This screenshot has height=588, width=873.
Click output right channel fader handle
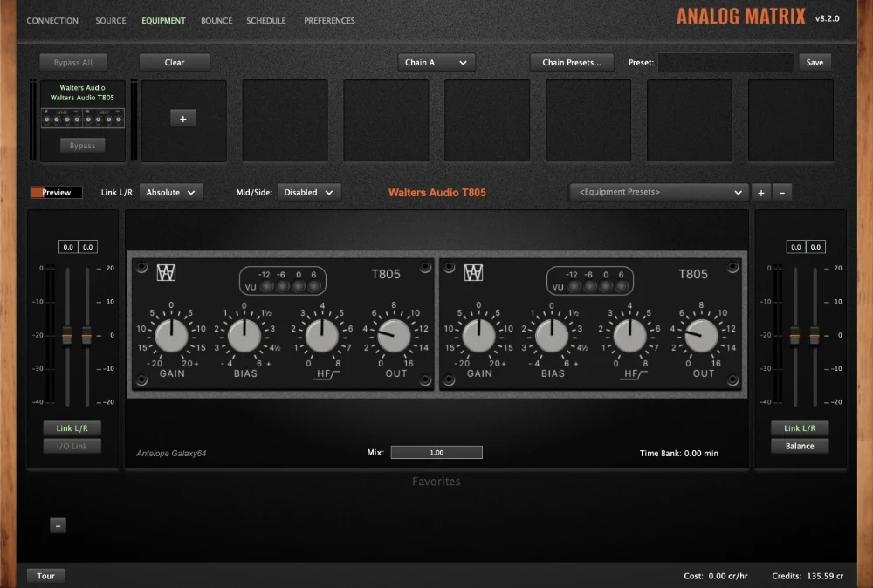(x=815, y=336)
